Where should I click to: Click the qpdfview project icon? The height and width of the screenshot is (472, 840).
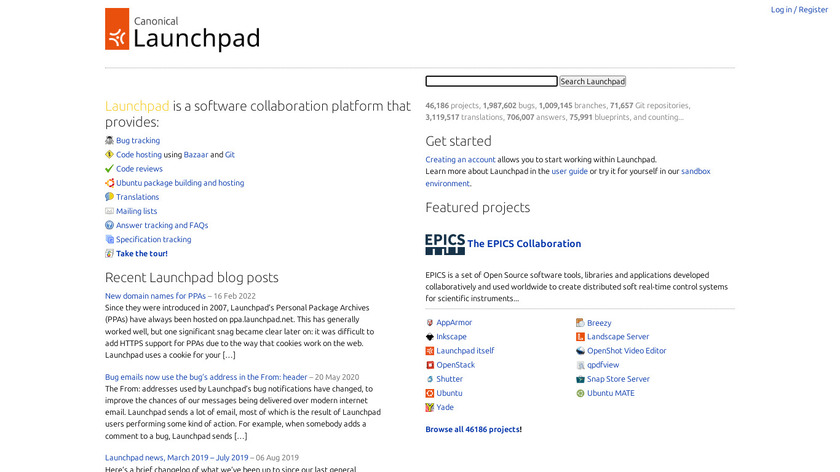coord(580,365)
